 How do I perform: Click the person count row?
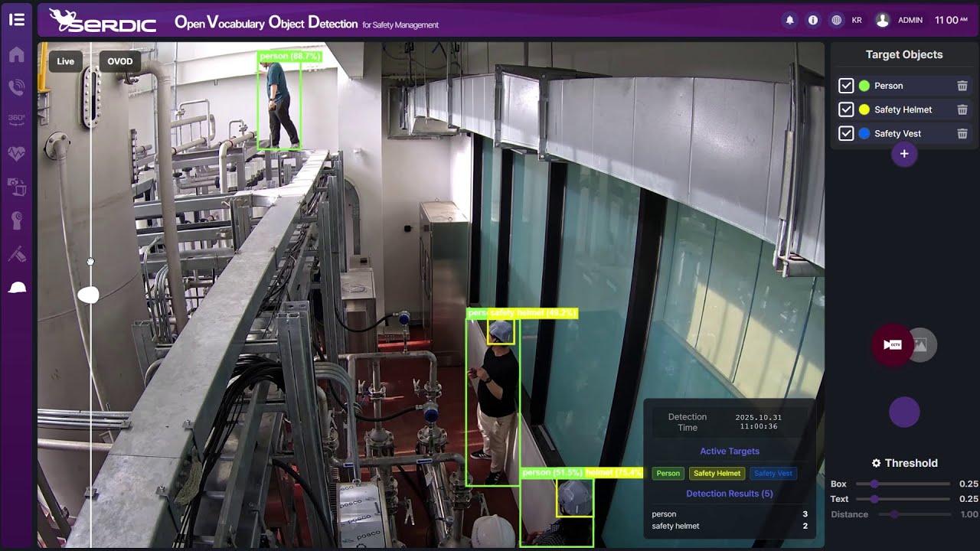click(x=730, y=514)
